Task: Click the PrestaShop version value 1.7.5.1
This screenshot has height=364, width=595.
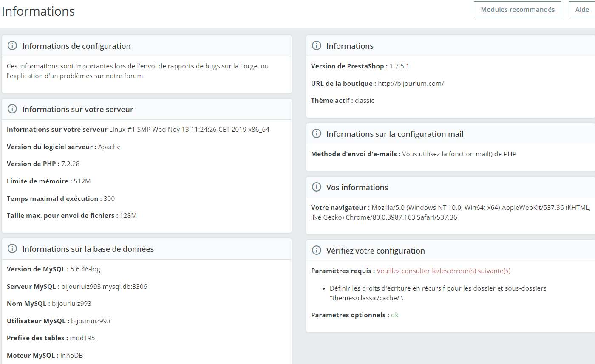Action: [399, 66]
